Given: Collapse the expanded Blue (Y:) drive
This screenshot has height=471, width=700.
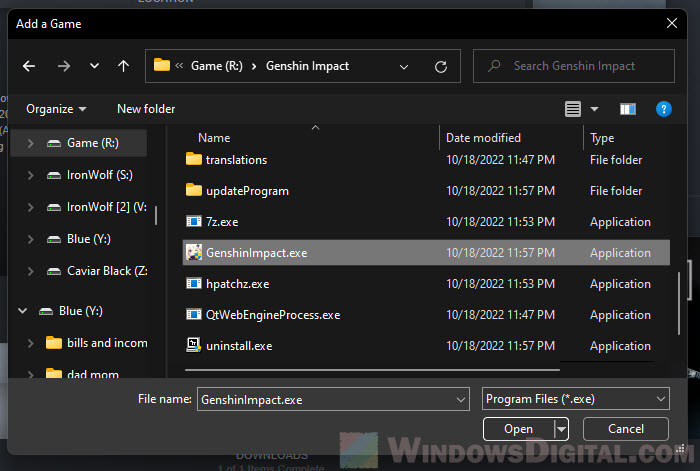Looking at the screenshot, I should point(22,311).
